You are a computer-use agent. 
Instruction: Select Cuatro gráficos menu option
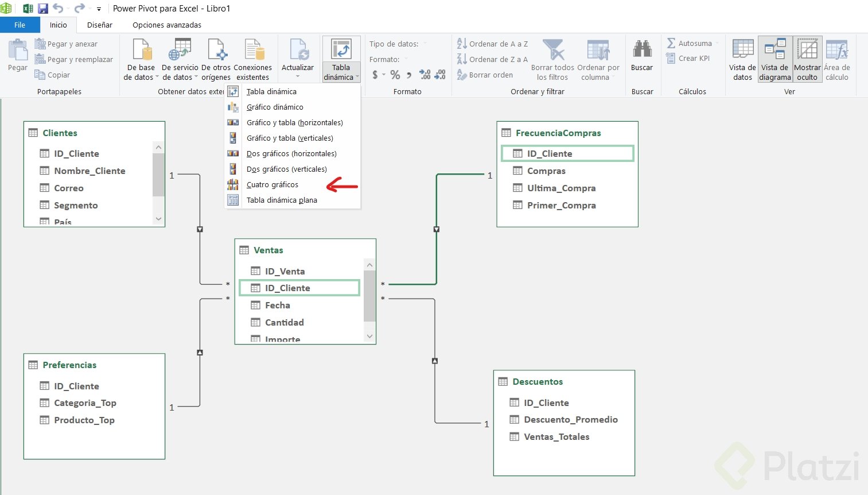tap(293, 184)
